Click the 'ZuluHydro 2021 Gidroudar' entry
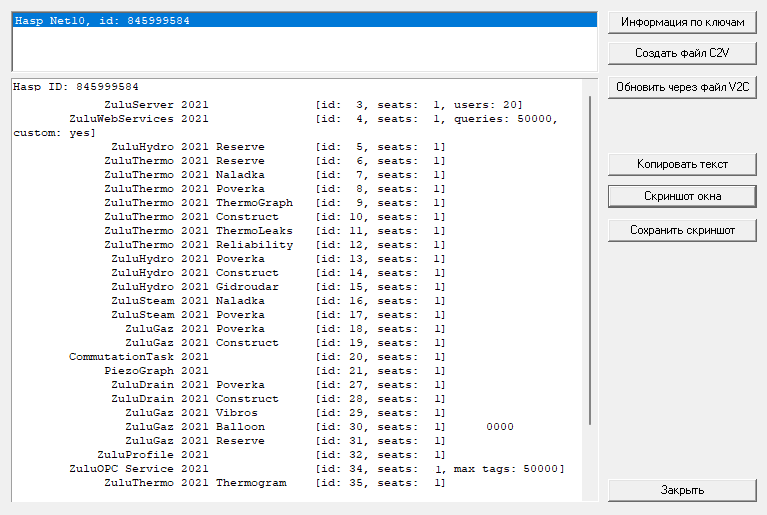 195,287
